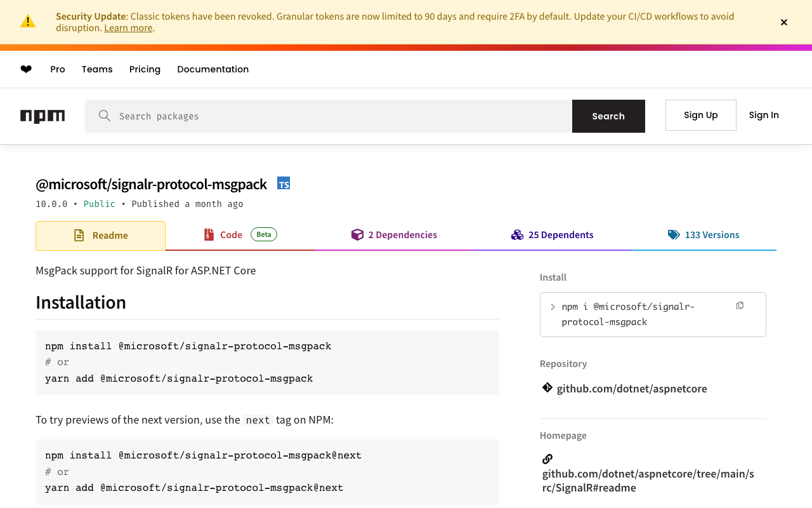Open the Sign In link
The image size is (812, 508).
point(764,115)
